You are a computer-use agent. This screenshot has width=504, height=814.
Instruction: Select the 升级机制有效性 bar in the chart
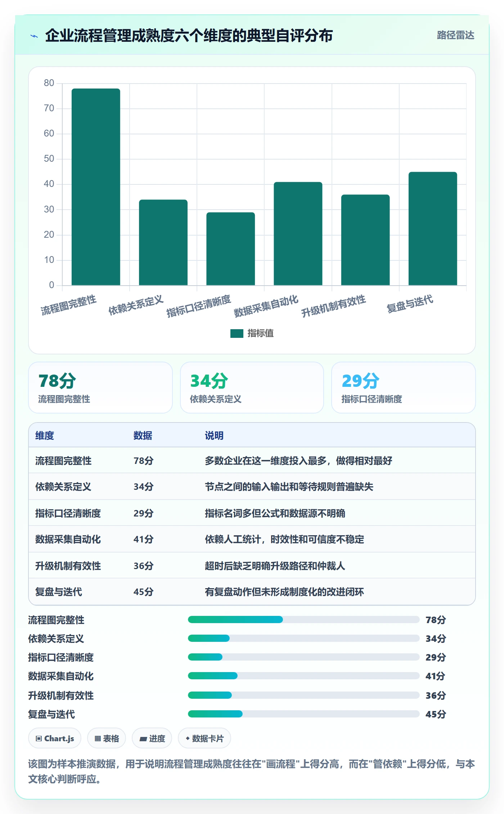point(365,240)
